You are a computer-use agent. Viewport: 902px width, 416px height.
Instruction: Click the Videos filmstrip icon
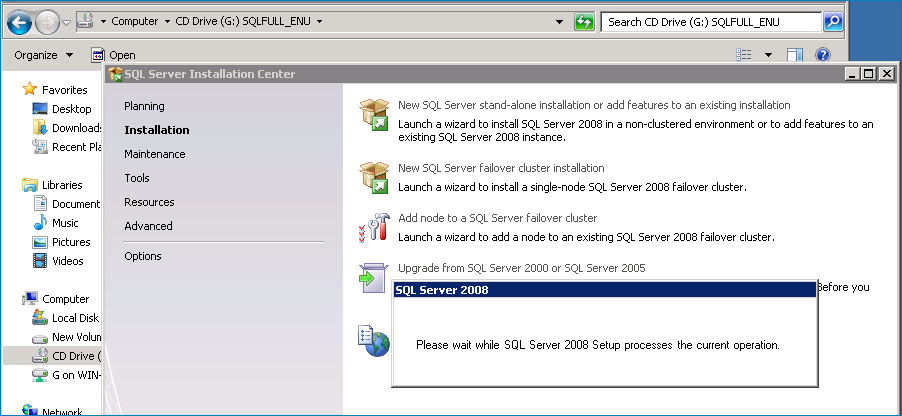tap(40, 261)
